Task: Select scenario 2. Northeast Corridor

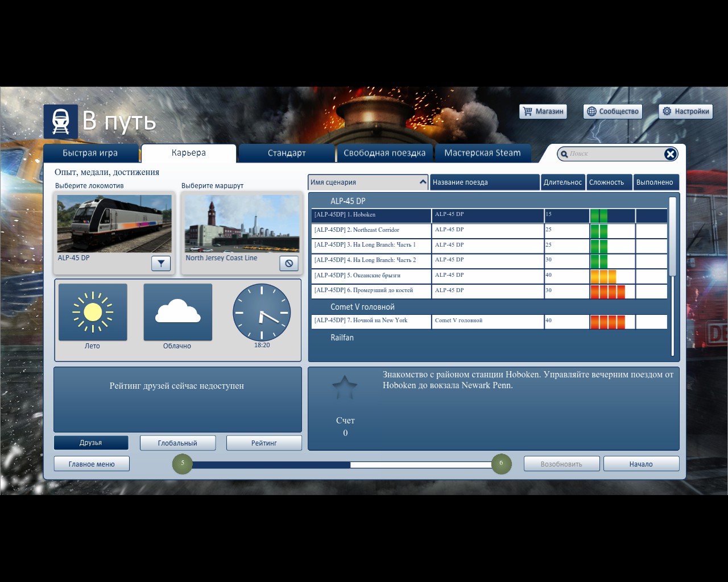Action: [489, 231]
